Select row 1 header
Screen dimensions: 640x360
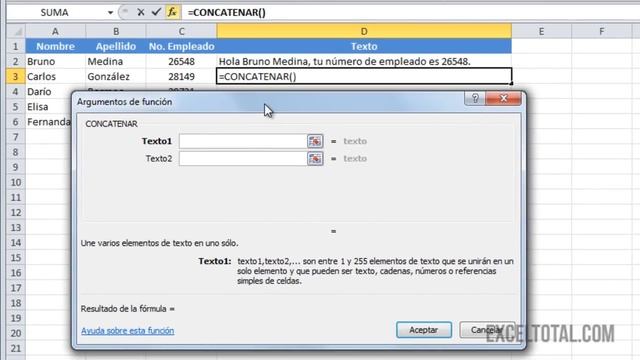click(16, 46)
